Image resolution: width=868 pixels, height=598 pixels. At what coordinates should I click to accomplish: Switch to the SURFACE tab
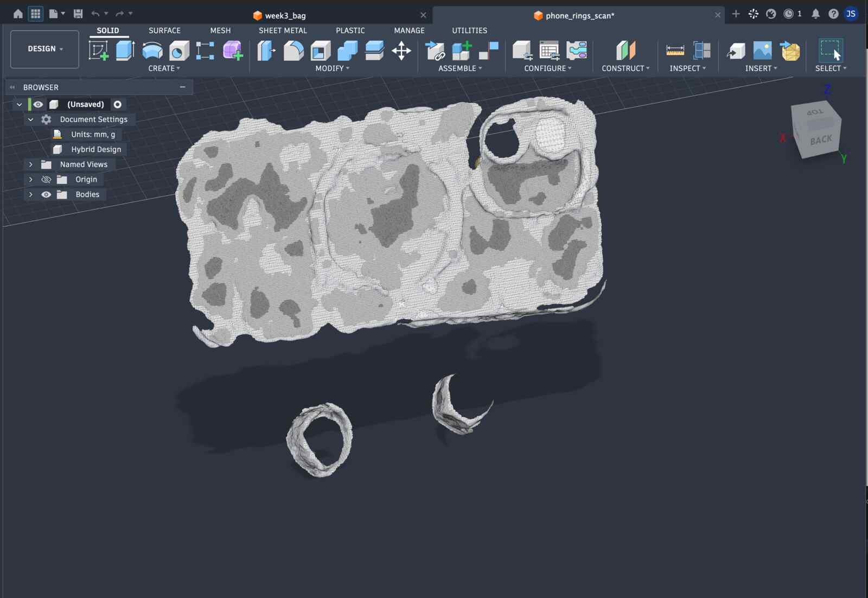[164, 30]
